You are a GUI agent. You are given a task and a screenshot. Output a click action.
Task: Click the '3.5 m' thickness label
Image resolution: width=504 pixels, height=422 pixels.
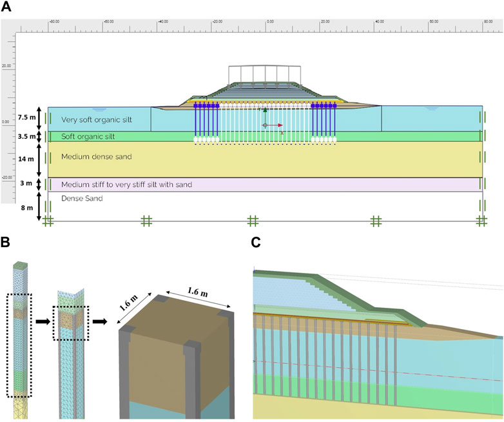pyautogui.click(x=26, y=137)
